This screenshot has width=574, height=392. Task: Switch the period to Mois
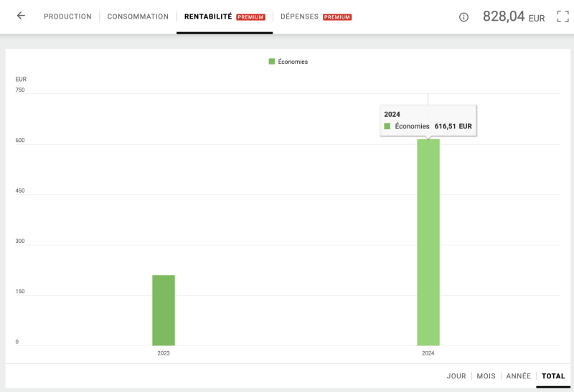pyautogui.click(x=486, y=376)
